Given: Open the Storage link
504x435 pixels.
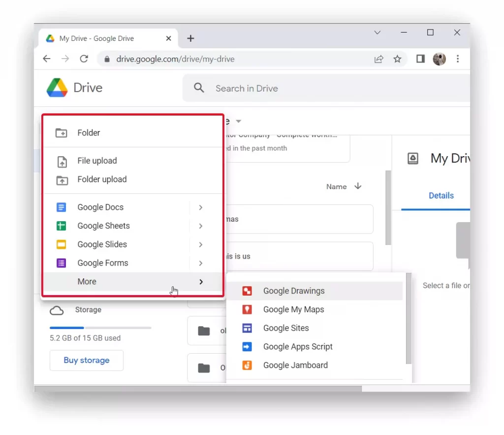Looking at the screenshot, I should pyautogui.click(x=88, y=310).
